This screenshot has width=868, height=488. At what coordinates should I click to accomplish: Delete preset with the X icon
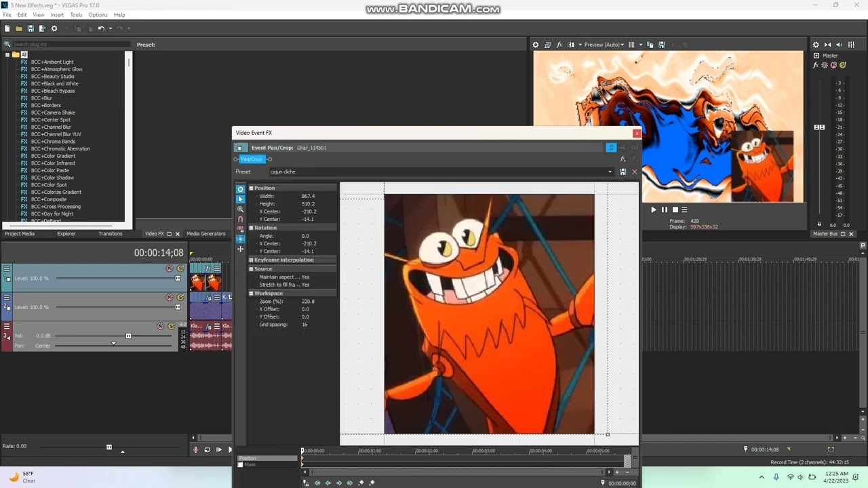pos(635,172)
